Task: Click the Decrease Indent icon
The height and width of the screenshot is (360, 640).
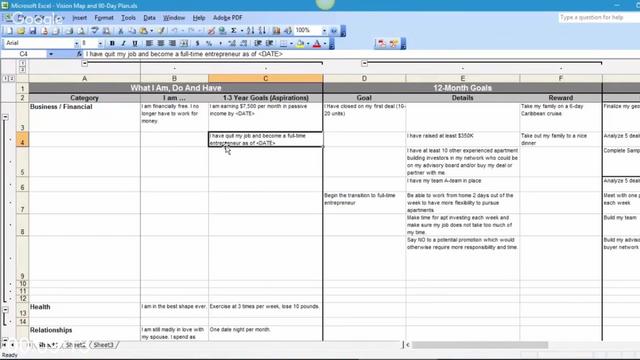Action: [258, 43]
